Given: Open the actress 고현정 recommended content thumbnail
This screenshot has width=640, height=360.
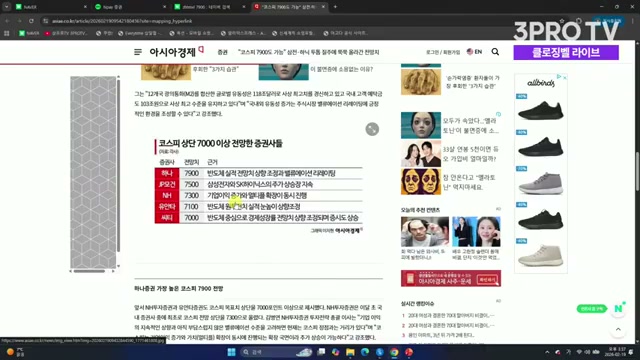Looking at the screenshot, I should [x=476, y=231].
